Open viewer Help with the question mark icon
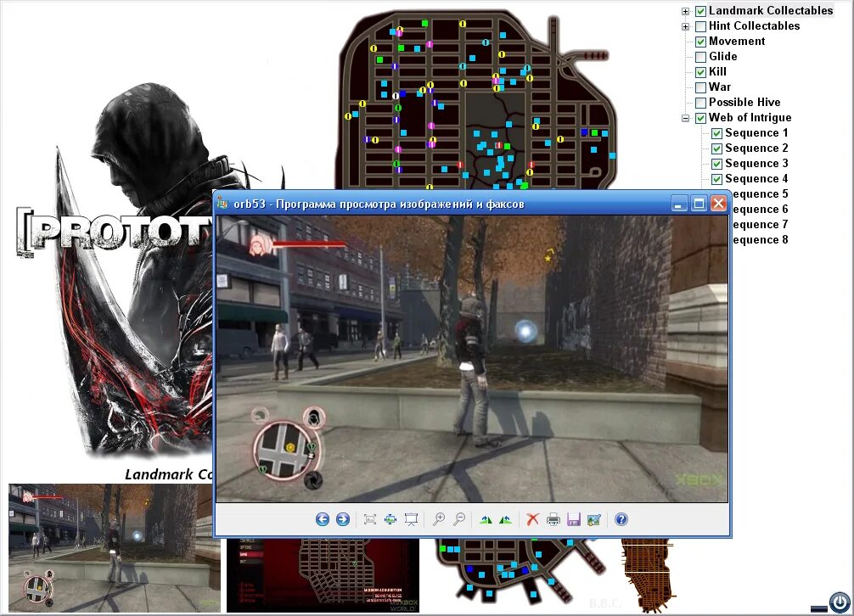This screenshot has height=616, width=854. (621, 519)
